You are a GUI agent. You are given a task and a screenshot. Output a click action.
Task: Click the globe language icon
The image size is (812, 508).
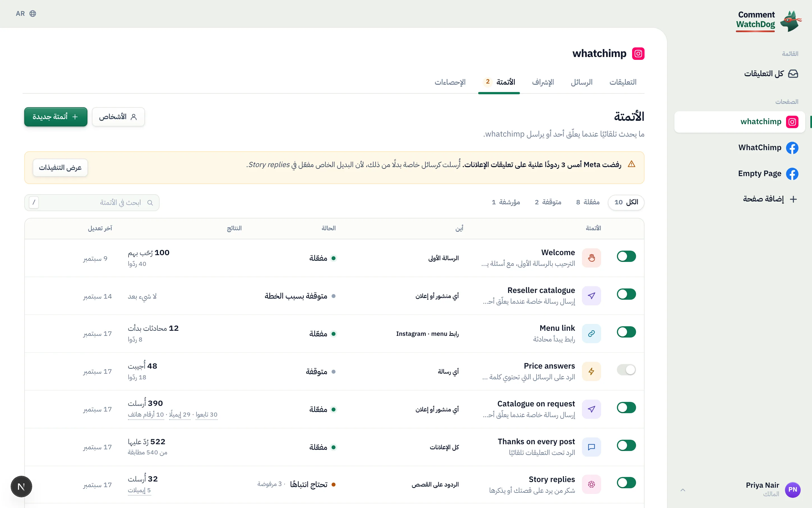pyautogui.click(x=32, y=14)
